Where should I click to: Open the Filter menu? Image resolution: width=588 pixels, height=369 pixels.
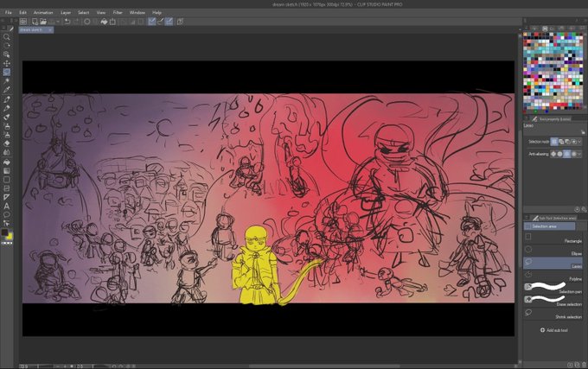[x=118, y=12]
